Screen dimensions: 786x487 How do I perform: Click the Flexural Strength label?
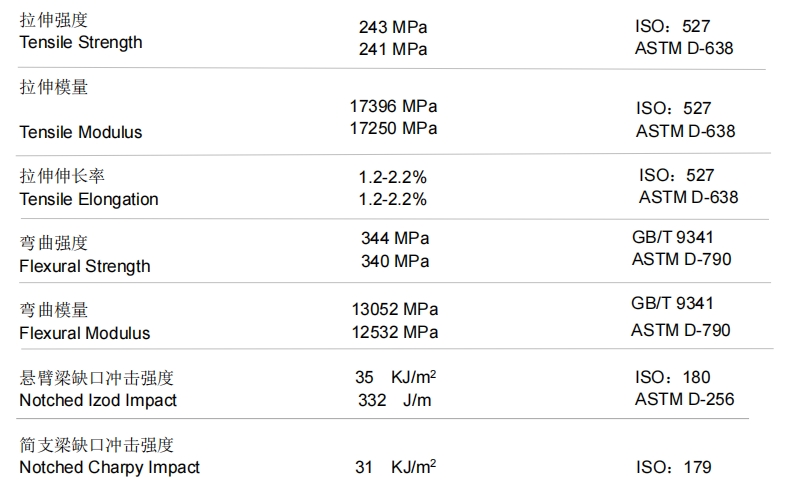[x=85, y=266]
